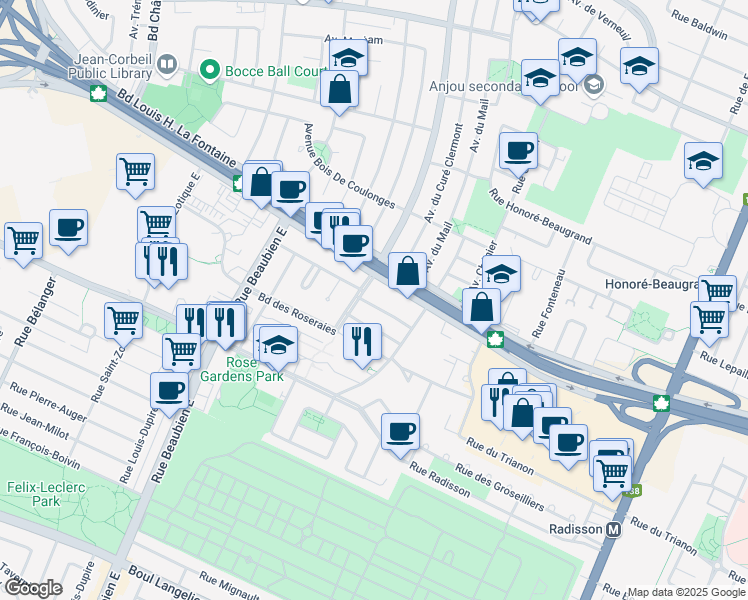Open grocery cart marker near highway 138 shield

[613, 474]
